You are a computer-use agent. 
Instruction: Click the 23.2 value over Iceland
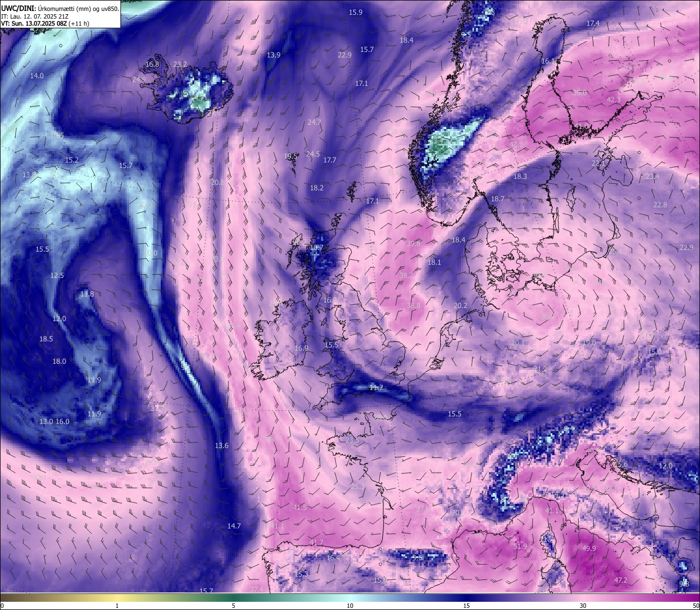pyautogui.click(x=180, y=65)
